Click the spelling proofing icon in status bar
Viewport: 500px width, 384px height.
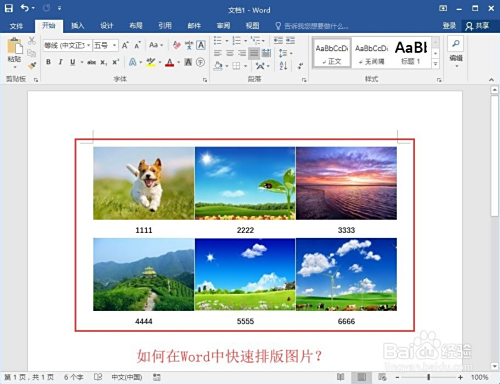point(98,377)
